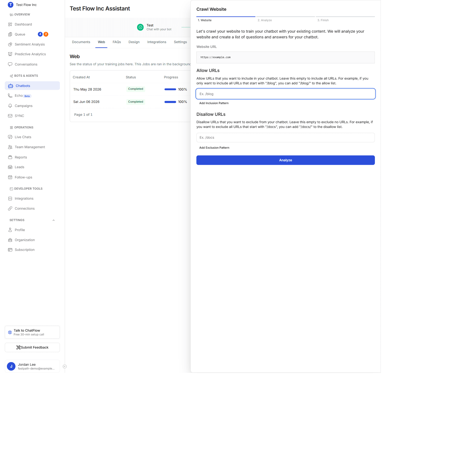The width and height of the screenshot is (476, 466).
Task: Click the Live Chats bubbles icon
Action: click(x=10, y=137)
